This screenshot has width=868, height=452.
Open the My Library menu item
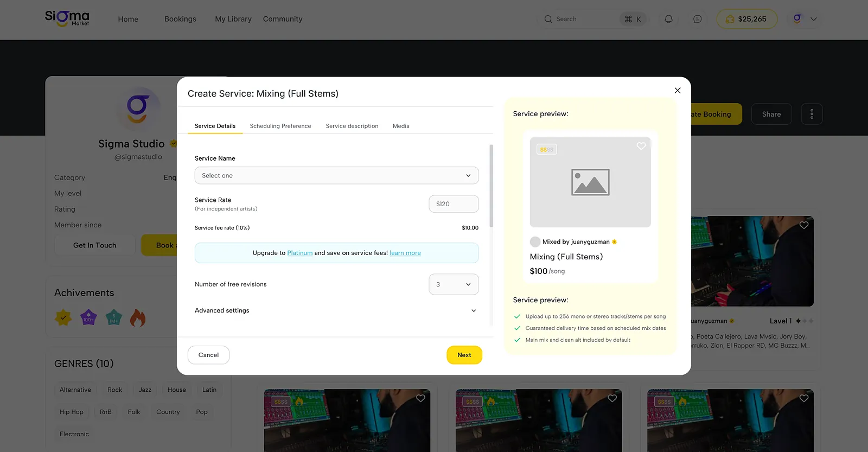pos(233,19)
